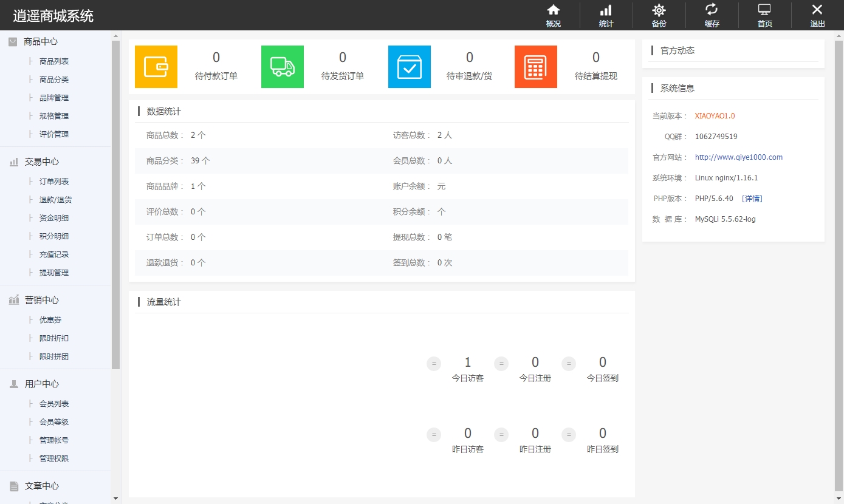The height and width of the screenshot is (504, 844).
Task: Click the 待付款订单 label
Action: click(x=216, y=76)
